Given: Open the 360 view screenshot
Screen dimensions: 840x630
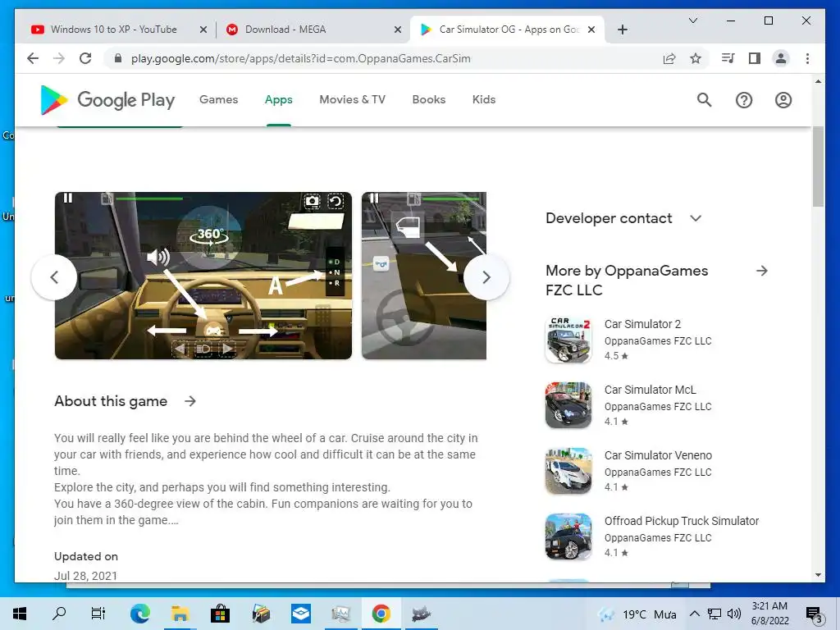Looking at the screenshot, I should pyautogui.click(x=203, y=276).
